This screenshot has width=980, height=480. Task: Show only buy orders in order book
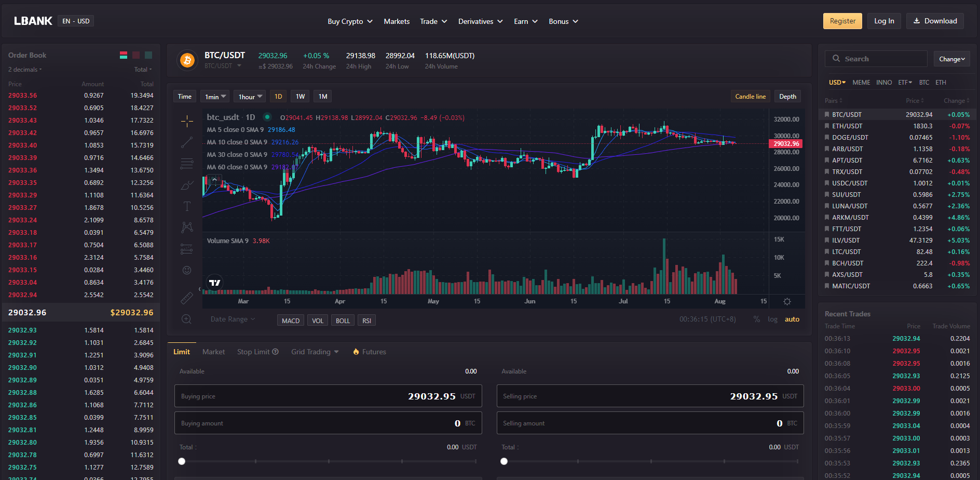click(148, 55)
